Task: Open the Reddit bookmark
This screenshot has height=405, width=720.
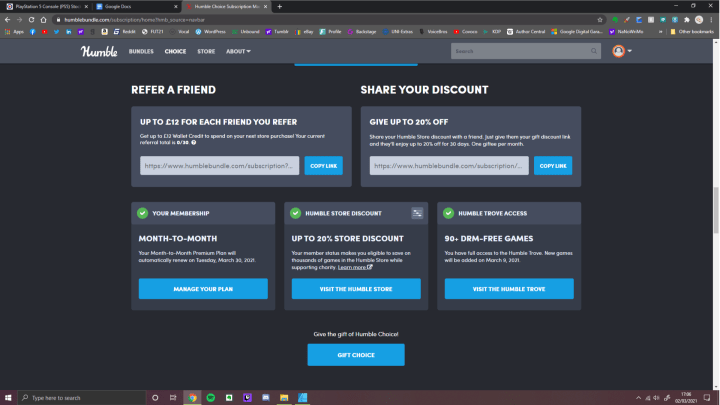Action: 124,32
